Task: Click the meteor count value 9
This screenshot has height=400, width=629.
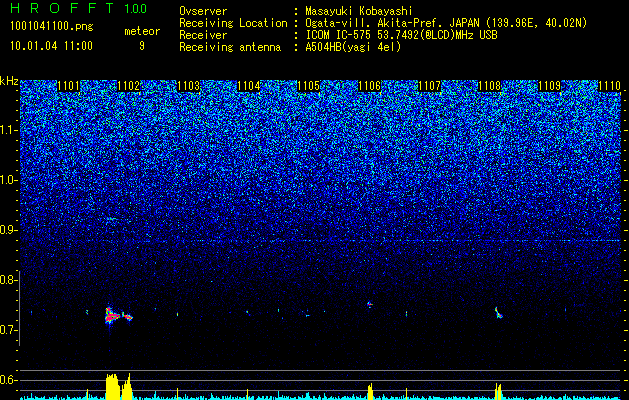Action: pyautogui.click(x=142, y=46)
